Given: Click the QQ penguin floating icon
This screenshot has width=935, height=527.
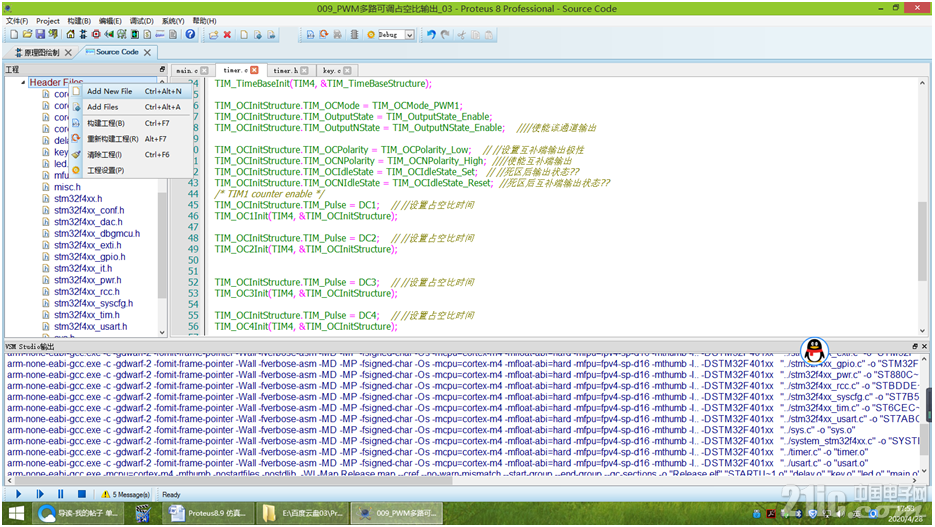Looking at the screenshot, I should click(815, 351).
